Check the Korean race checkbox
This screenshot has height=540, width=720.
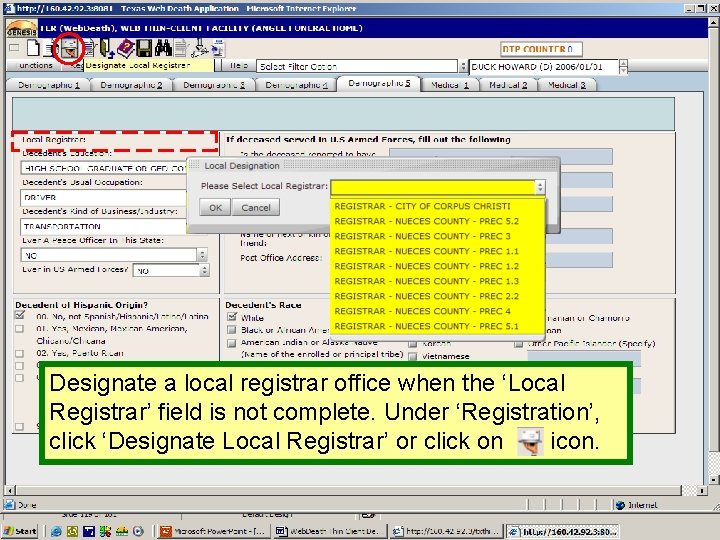(413, 343)
